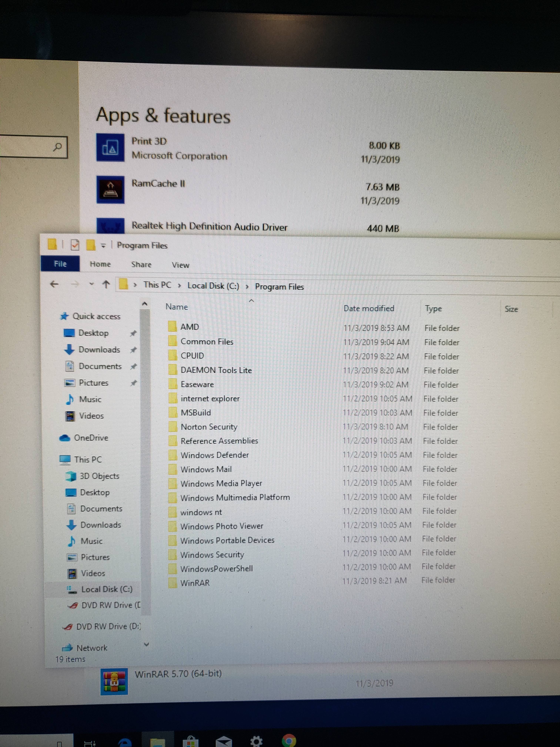Open recent locations dropdown
This screenshot has width=560, height=747.
[91, 284]
